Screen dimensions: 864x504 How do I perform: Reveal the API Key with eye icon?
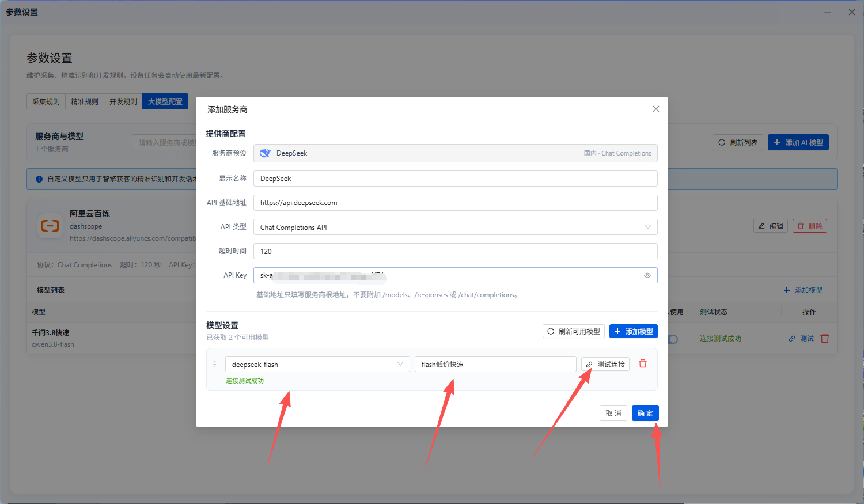click(x=647, y=275)
